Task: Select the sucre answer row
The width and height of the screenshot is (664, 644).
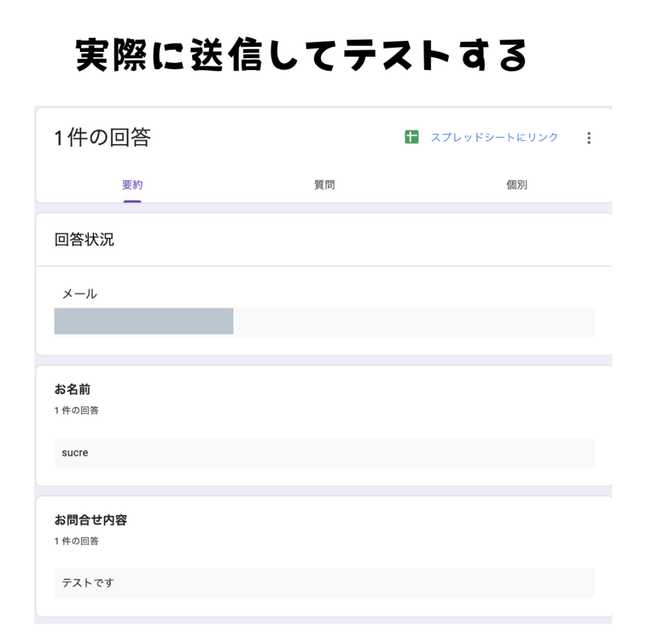Action: (324, 453)
